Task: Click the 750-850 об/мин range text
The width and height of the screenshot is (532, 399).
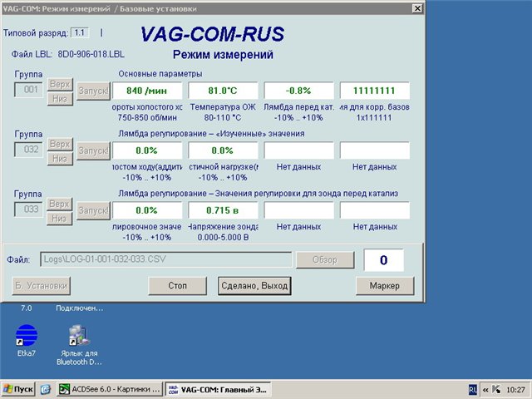Action: tap(147, 118)
